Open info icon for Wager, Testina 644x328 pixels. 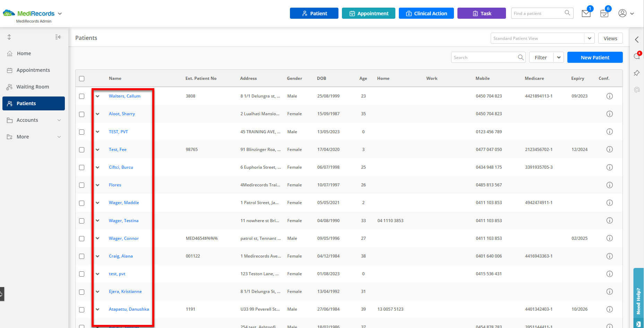click(610, 220)
